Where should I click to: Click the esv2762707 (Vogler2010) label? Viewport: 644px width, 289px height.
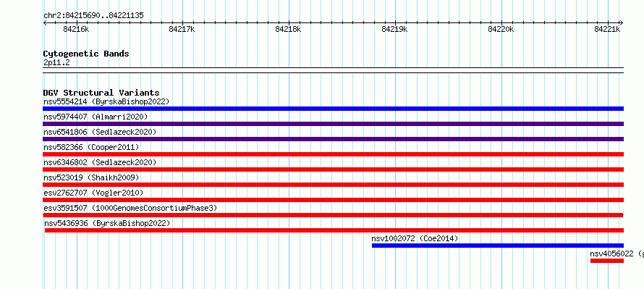93,193
